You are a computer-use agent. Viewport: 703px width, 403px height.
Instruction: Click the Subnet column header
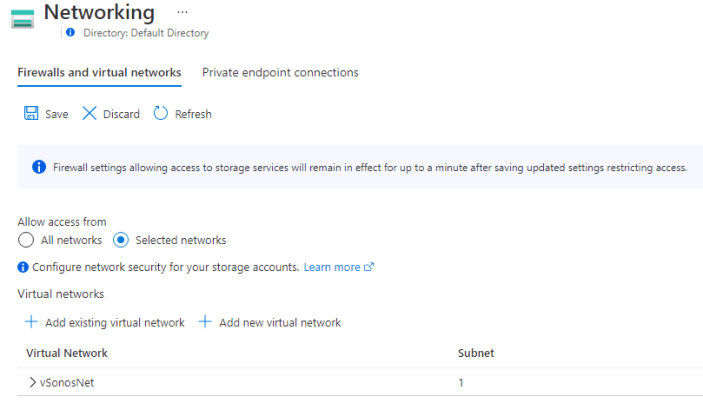[476, 353]
